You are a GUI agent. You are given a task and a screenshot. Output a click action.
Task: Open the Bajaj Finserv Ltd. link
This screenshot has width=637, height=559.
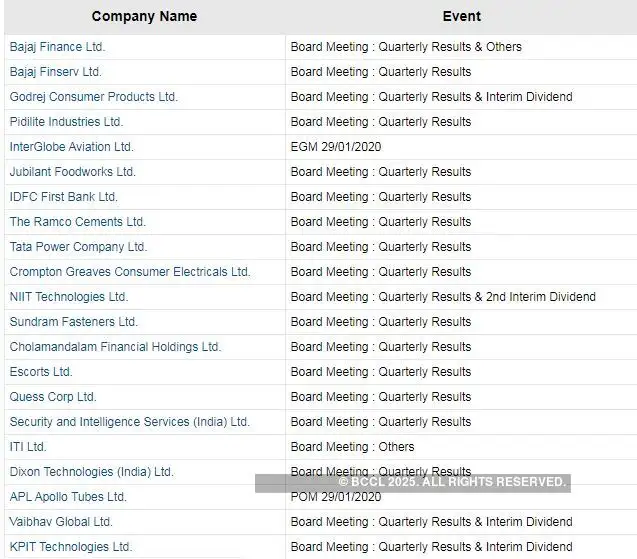(x=56, y=72)
